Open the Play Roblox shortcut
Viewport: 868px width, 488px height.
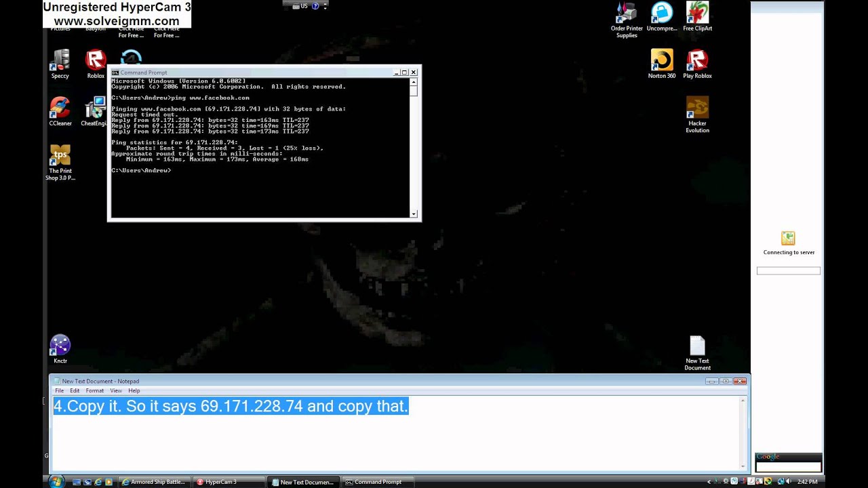[x=697, y=64]
